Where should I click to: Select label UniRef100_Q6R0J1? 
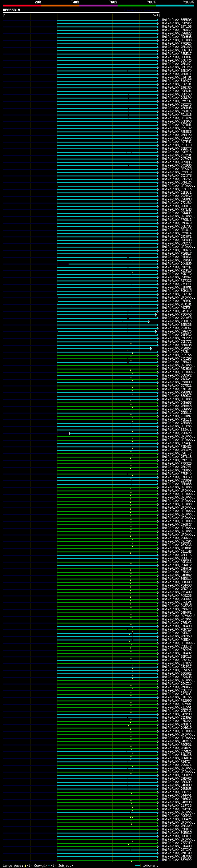pyautogui.click(x=177, y=74)
